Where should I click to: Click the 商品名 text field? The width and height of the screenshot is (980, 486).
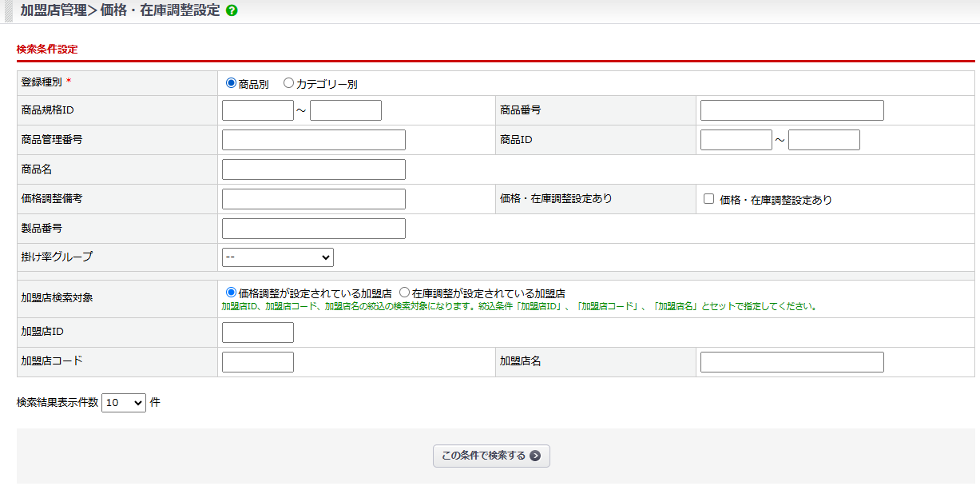pos(313,169)
